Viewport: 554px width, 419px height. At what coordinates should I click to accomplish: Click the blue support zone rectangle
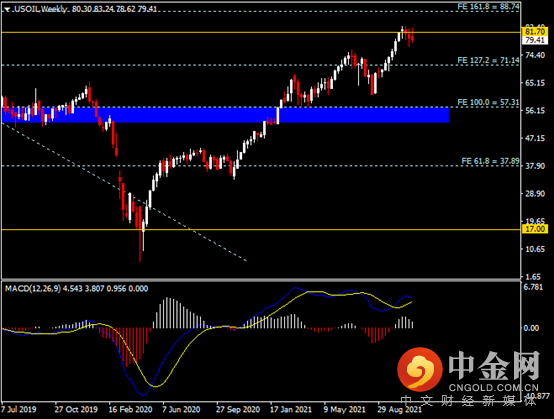coord(225,115)
